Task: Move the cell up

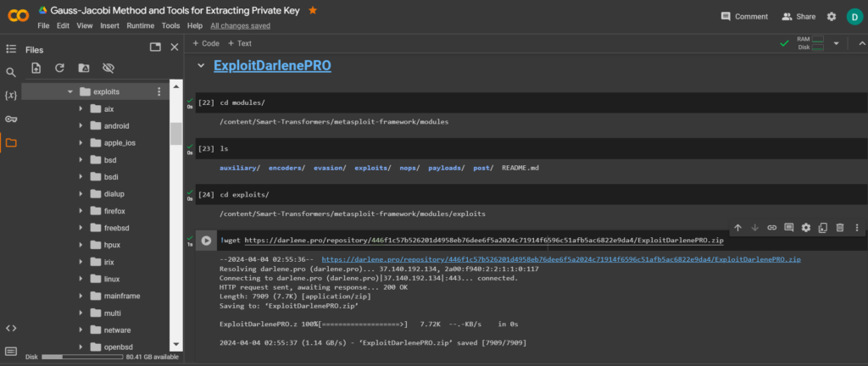Action: [x=738, y=227]
